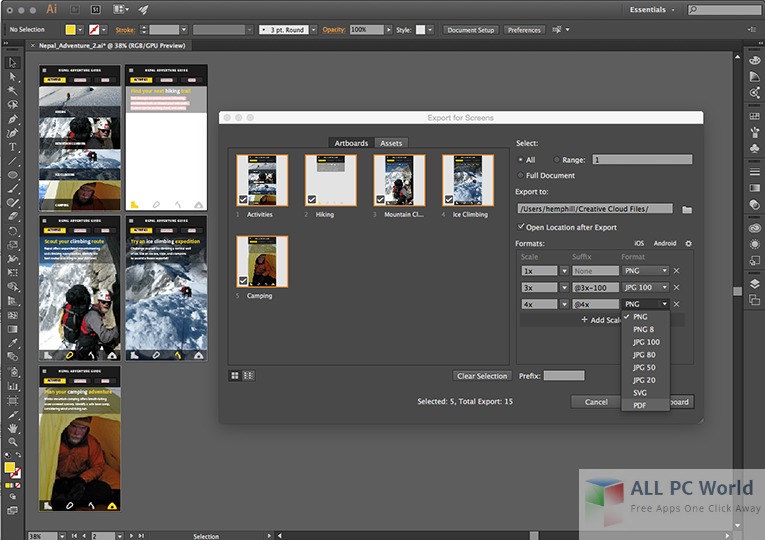Open the JPG 100 format dropdown
Image resolution: width=765 pixels, height=540 pixels.
pos(663,287)
